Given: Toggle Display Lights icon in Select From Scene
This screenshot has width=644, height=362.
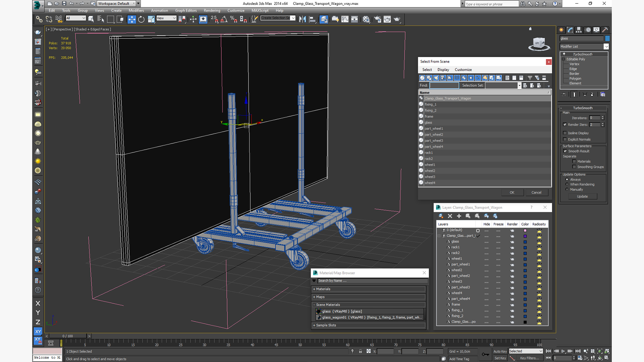Looking at the screenshot, I should coord(436,78).
